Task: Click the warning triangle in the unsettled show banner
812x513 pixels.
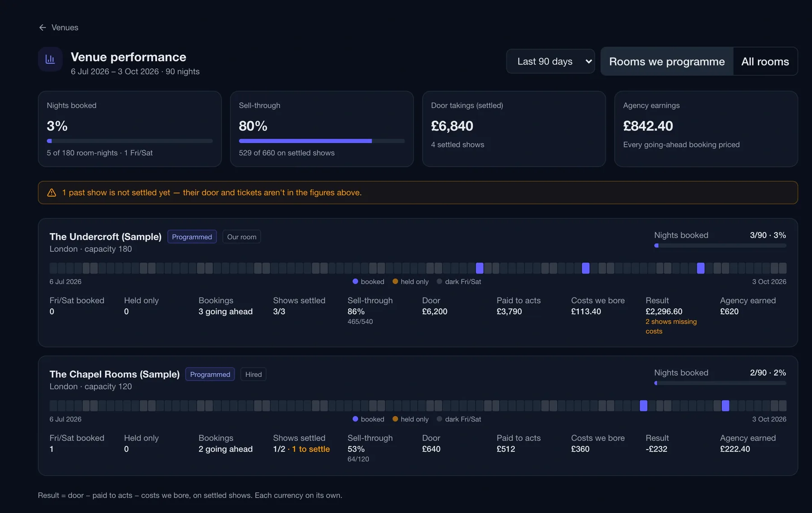Action: [52, 192]
